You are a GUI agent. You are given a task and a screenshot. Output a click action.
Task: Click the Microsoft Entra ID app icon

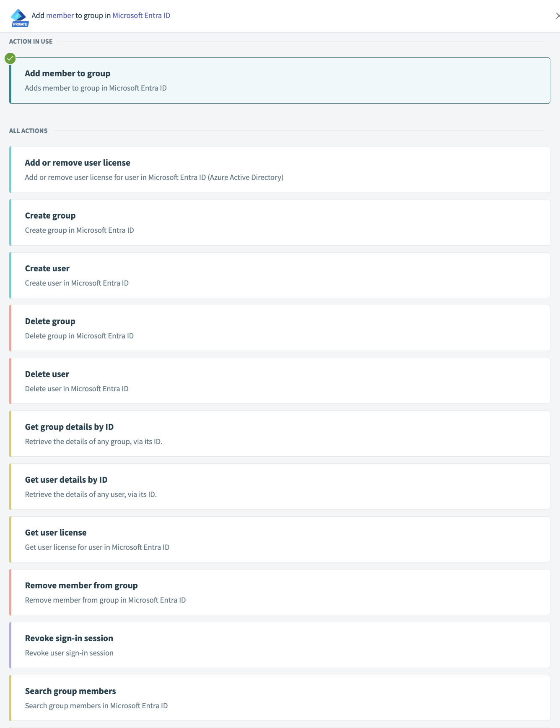18,15
